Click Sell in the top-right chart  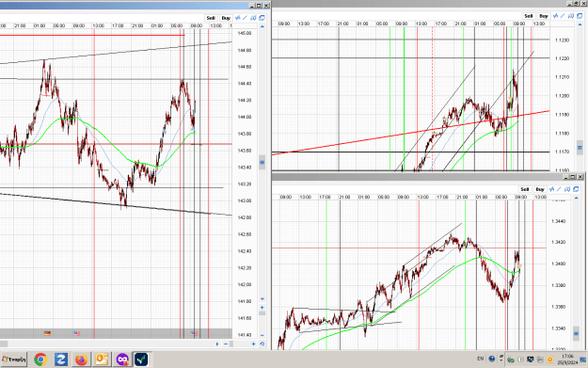tap(529, 16)
